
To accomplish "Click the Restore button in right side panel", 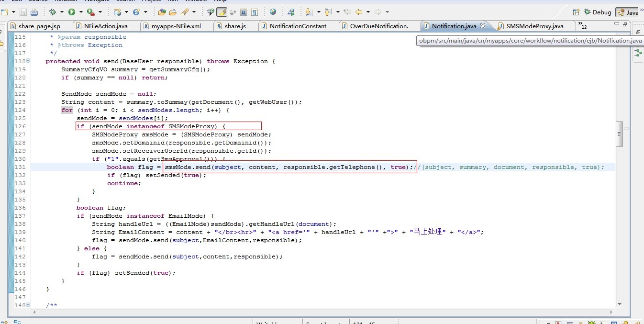I will click(x=638, y=32).
